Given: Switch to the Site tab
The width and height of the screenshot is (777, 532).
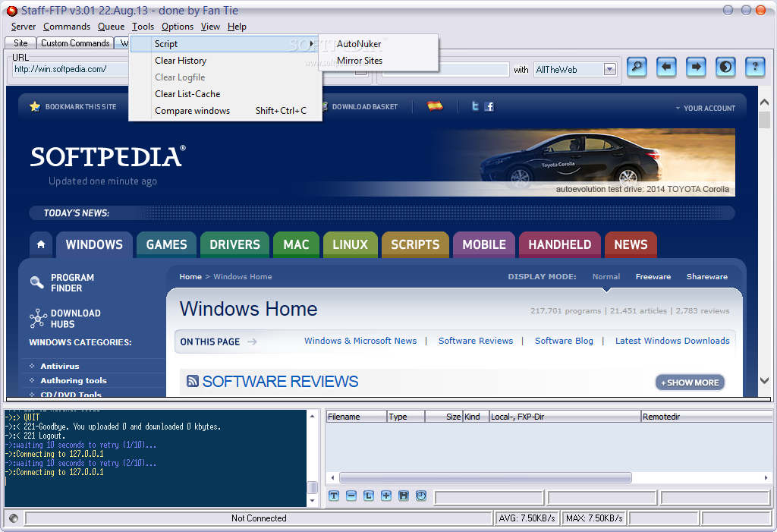Looking at the screenshot, I should (x=20, y=43).
